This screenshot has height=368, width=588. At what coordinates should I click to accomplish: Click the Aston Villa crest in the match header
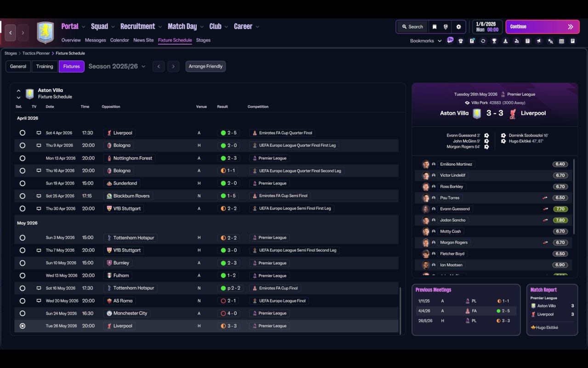tap(477, 113)
